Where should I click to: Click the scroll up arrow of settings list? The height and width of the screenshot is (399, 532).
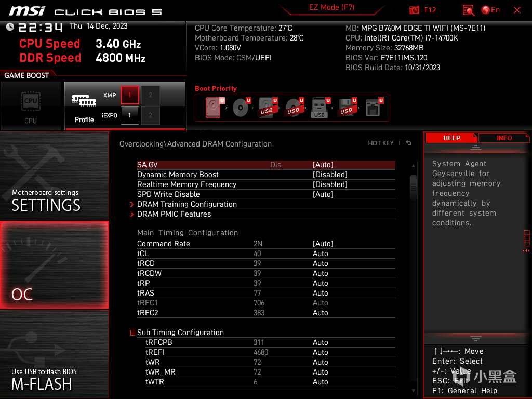tap(413, 166)
